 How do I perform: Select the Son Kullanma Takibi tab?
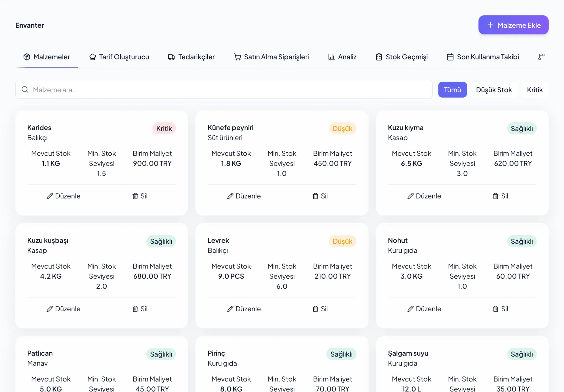483,57
